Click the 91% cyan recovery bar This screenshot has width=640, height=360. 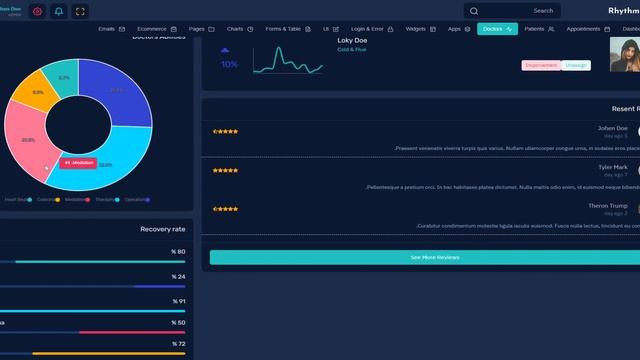pyautogui.click(x=93, y=311)
